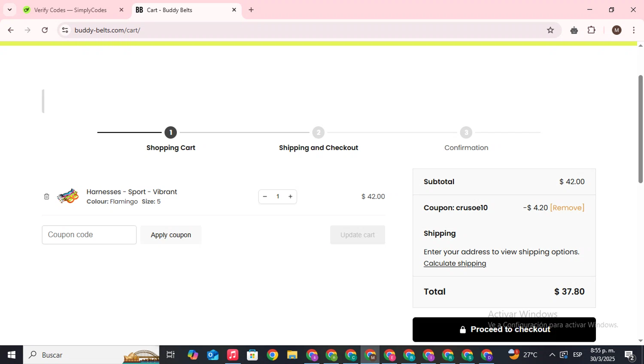Viewport: 644px width, 364px height.
Task: Apply the coupon
Action: 171,235
